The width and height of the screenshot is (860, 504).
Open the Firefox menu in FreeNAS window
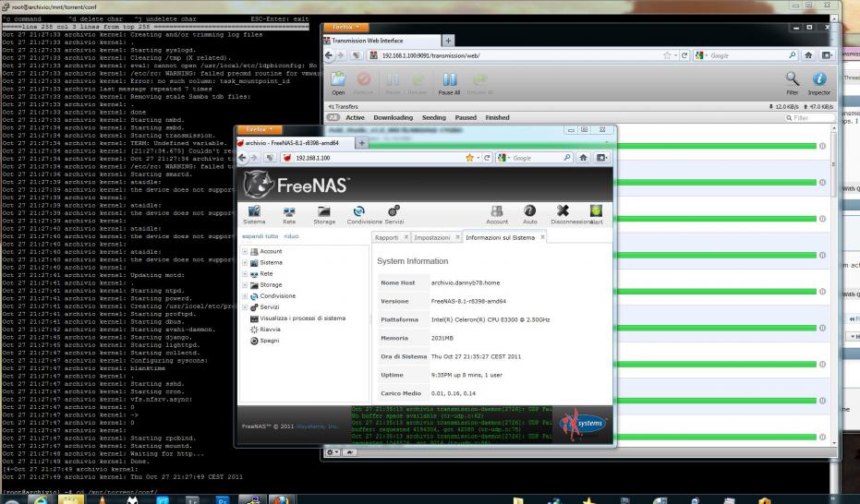pos(260,130)
